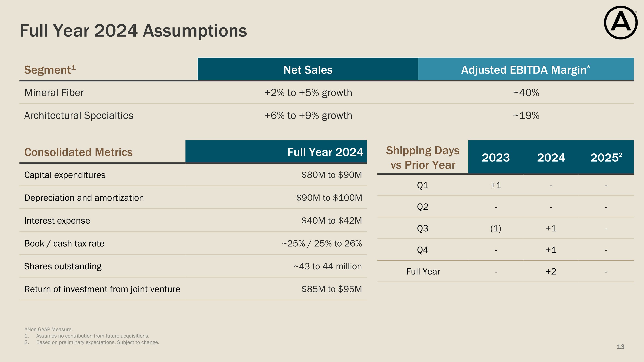Click the ~19% margin value
The image size is (644, 362).
point(526,115)
